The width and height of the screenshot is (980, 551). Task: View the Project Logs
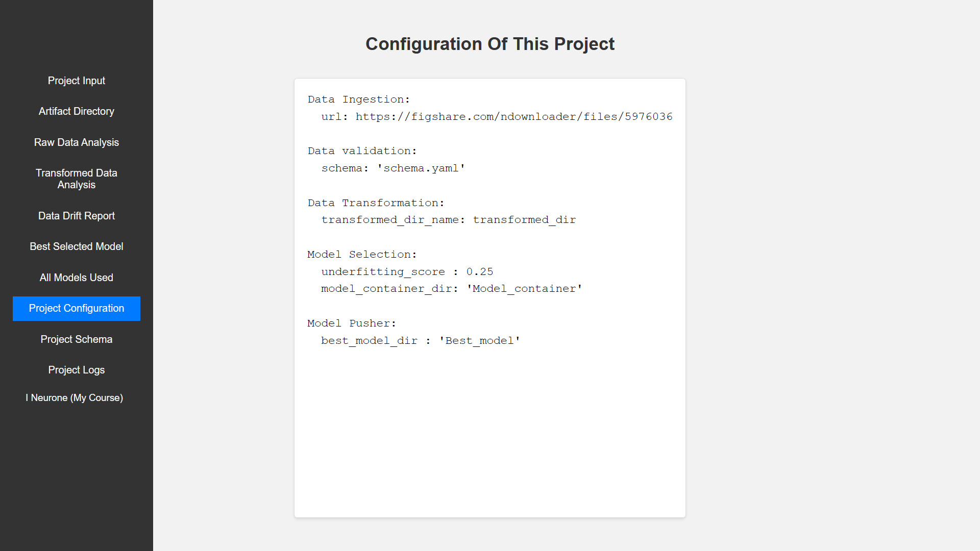click(x=76, y=370)
